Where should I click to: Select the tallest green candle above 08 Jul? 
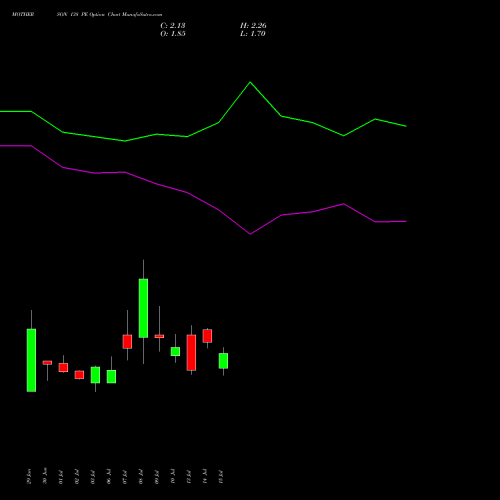[x=143, y=308]
